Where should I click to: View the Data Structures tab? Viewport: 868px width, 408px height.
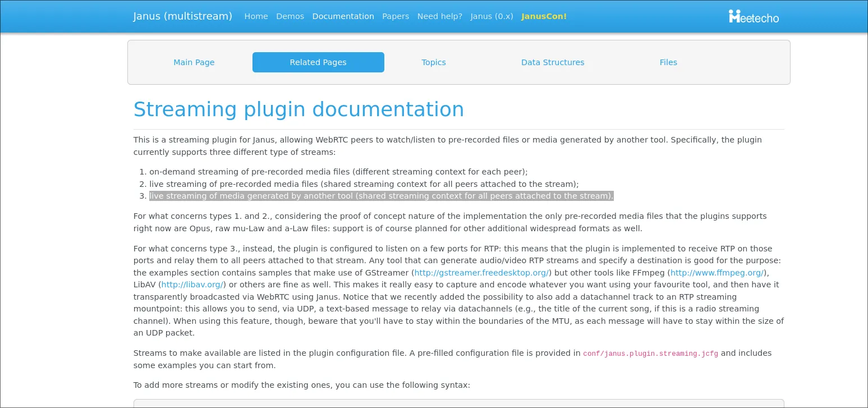tap(553, 62)
